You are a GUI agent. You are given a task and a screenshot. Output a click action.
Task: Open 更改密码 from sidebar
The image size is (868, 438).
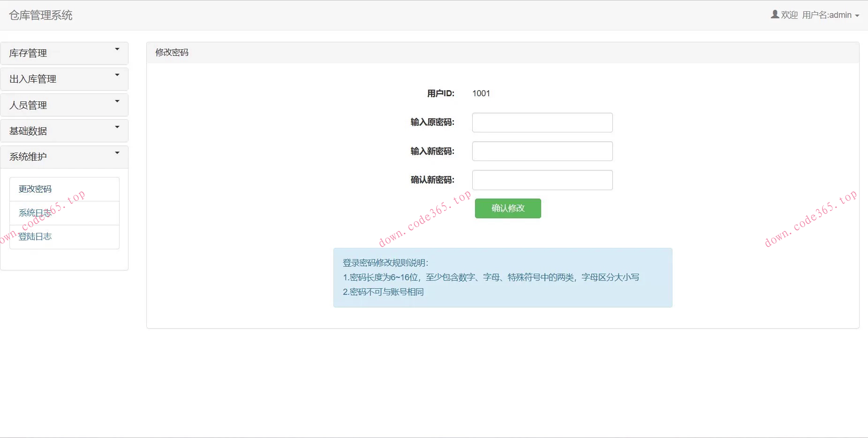(35, 189)
